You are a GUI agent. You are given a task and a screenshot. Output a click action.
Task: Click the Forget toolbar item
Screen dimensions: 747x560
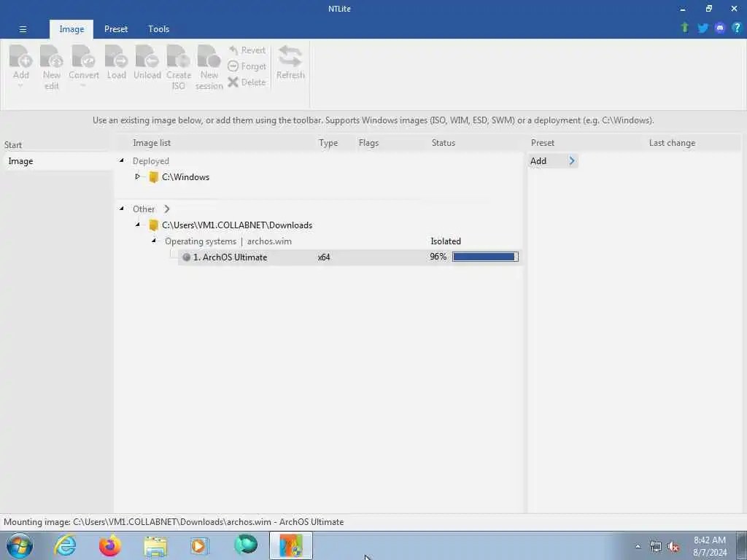[247, 66]
